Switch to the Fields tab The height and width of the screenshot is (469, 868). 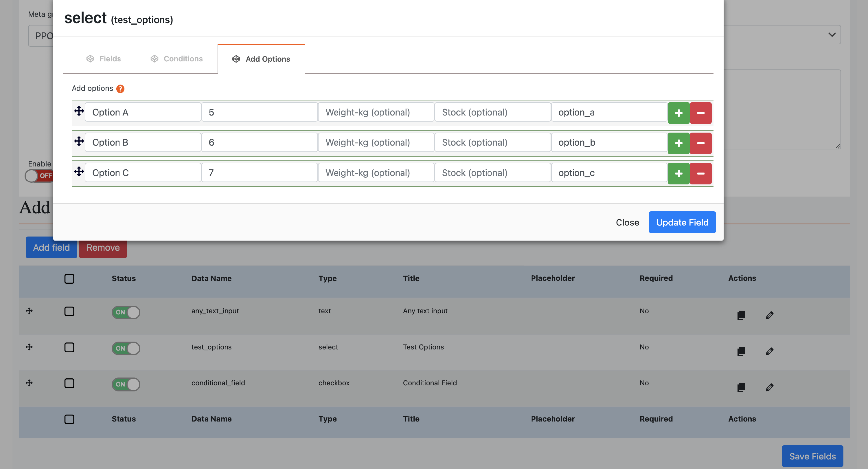pos(104,59)
